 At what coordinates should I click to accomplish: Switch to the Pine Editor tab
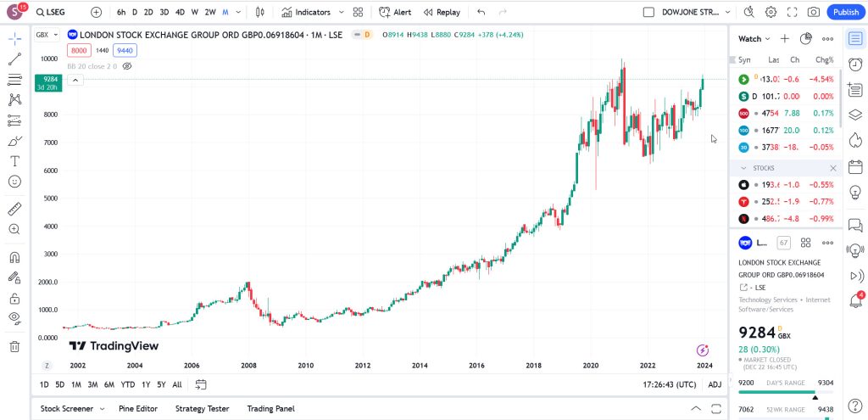coord(137,408)
